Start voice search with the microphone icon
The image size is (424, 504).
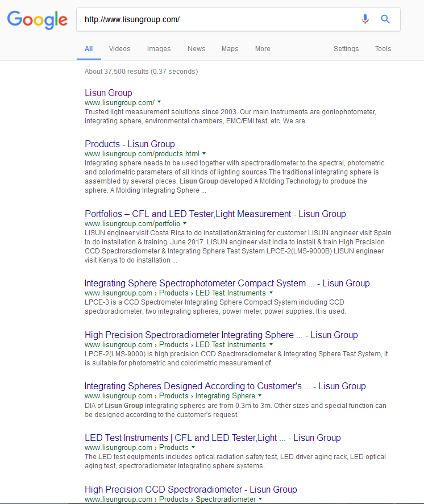click(x=365, y=19)
